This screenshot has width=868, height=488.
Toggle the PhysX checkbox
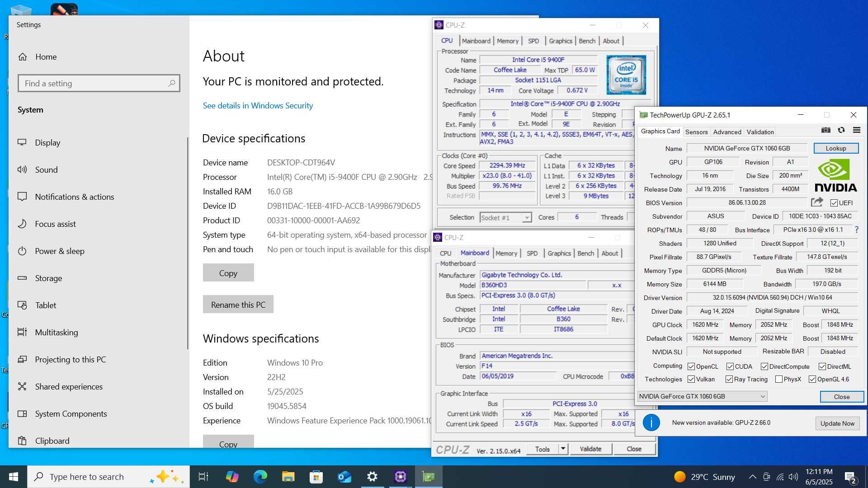(x=779, y=379)
